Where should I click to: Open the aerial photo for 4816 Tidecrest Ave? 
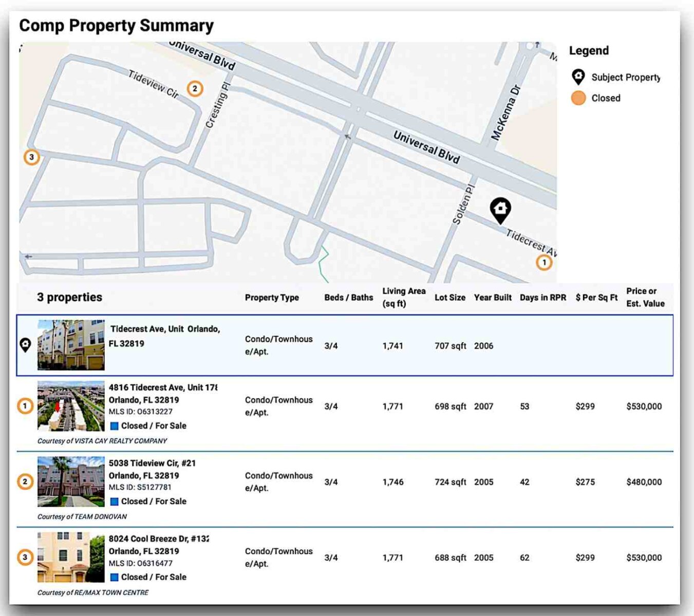71,406
